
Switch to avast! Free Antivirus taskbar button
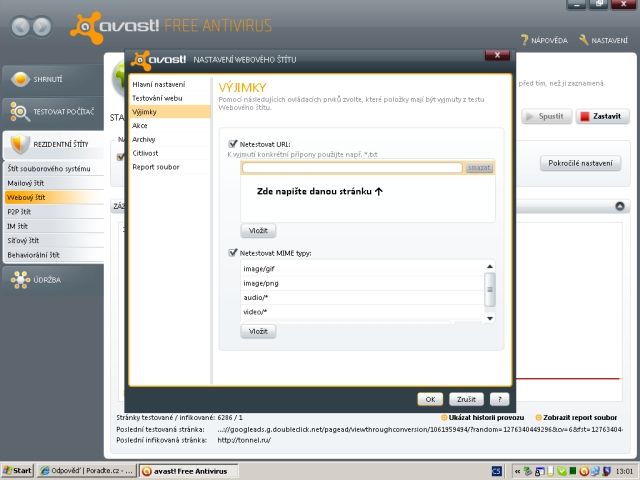tap(189, 471)
